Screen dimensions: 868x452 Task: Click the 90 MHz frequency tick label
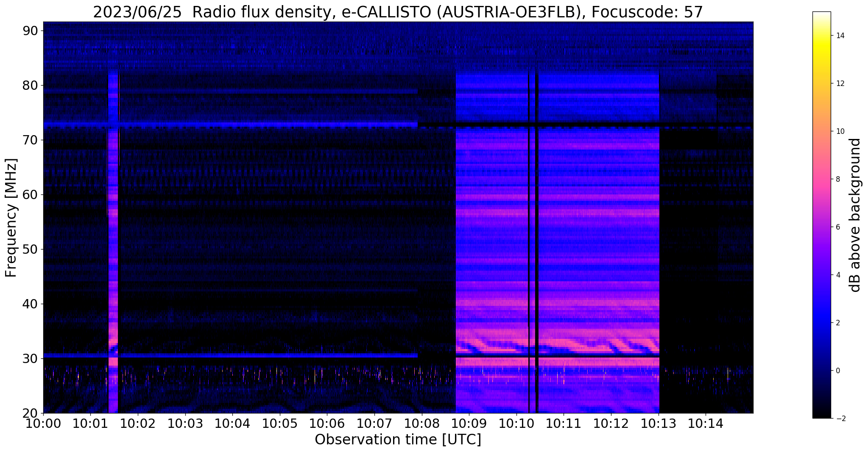click(x=30, y=31)
